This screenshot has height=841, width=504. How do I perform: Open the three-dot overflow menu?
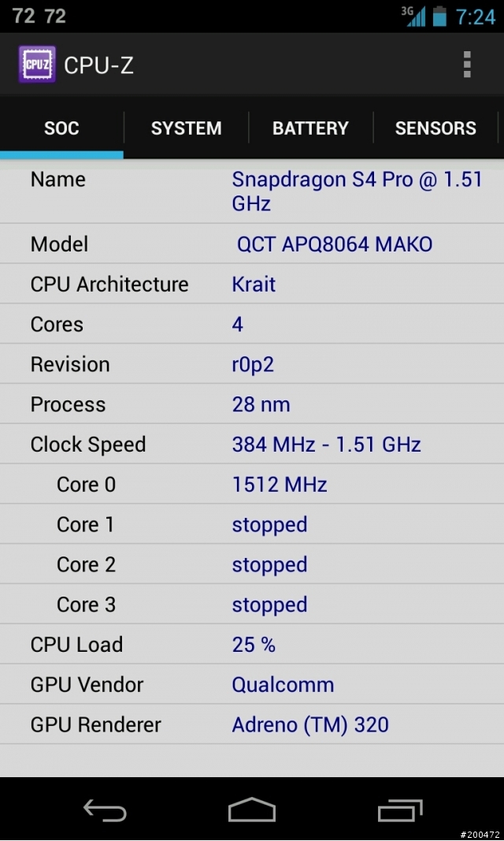[467, 65]
